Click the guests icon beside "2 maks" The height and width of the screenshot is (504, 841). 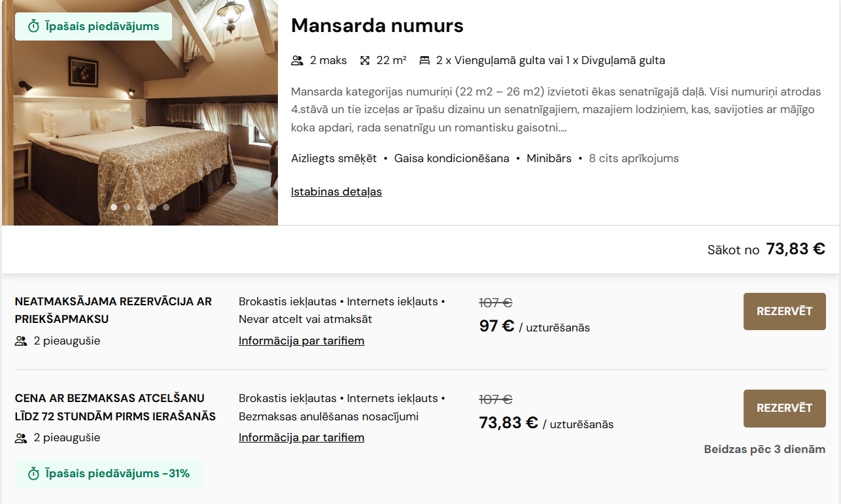coord(298,61)
